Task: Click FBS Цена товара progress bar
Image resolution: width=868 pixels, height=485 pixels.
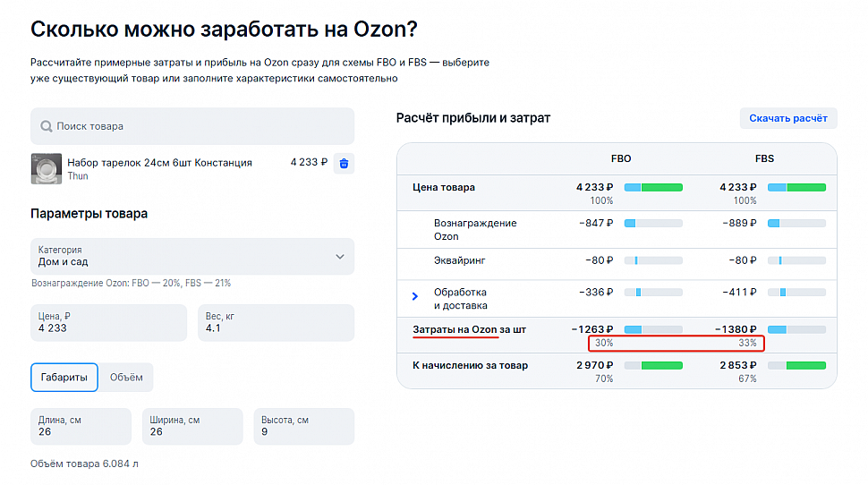Action: tap(796, 188)
